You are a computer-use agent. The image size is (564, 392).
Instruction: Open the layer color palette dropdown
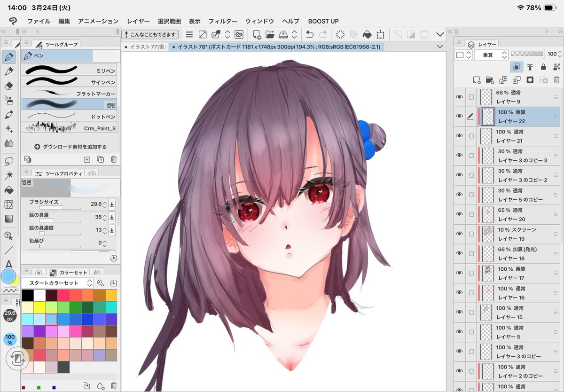pyautogui.click(x=463, y=55)
